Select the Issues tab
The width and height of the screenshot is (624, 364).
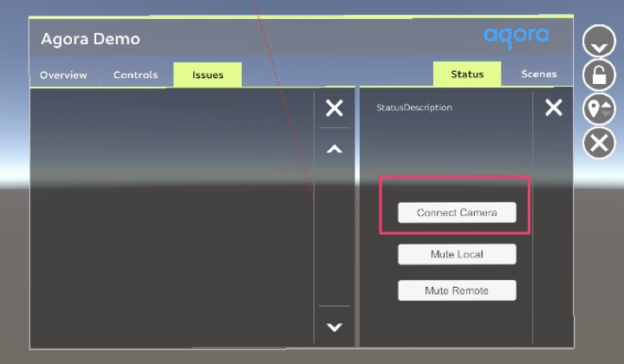point(207,75)
